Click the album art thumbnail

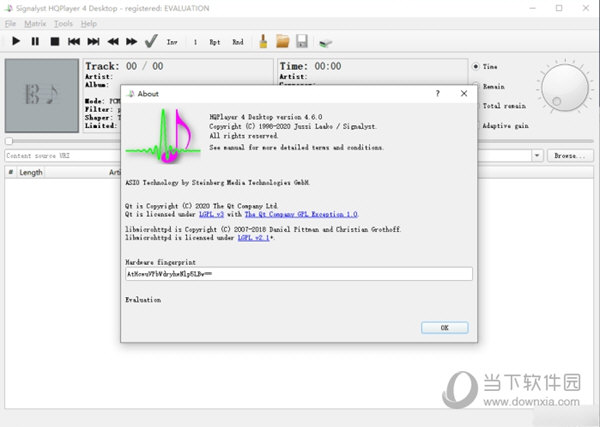(x=42, y=96)
